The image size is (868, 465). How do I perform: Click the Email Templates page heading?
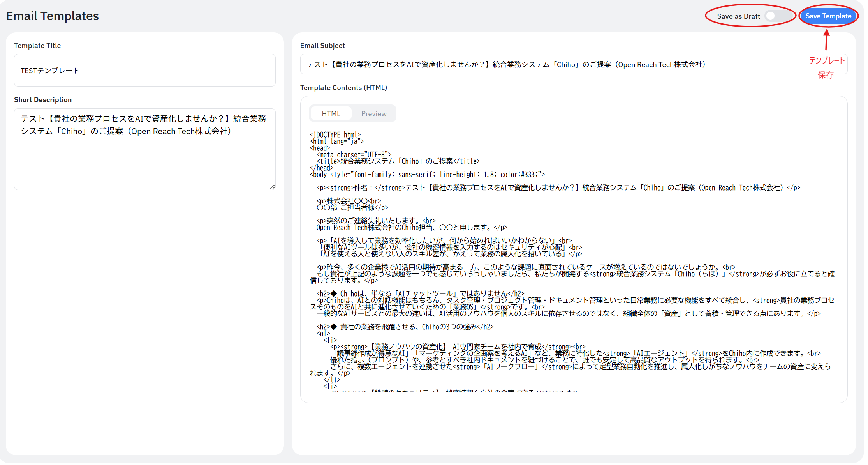click(53, 16)
